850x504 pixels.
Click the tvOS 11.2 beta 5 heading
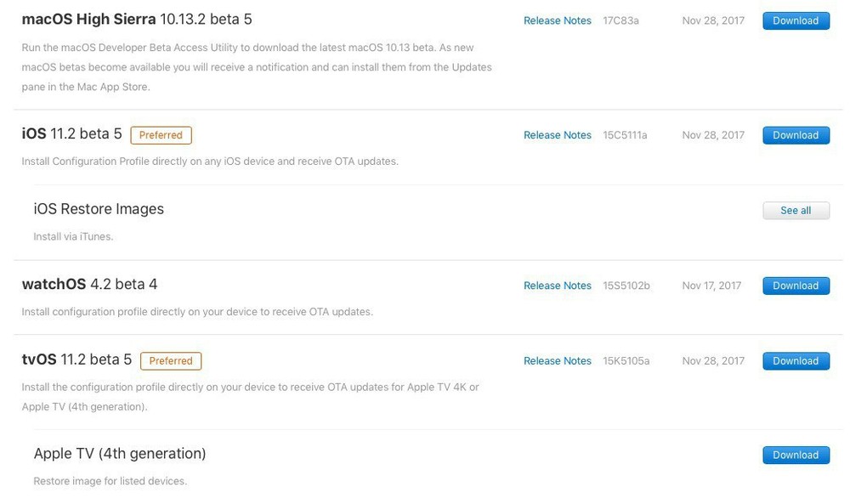(x=76, y=360)
